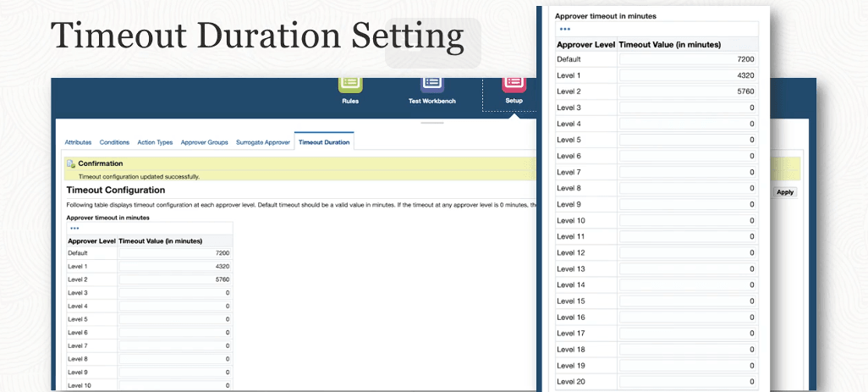868x392 pixels.
Task: Click the Level 13 timeout value field
Action: pos(688,268)
